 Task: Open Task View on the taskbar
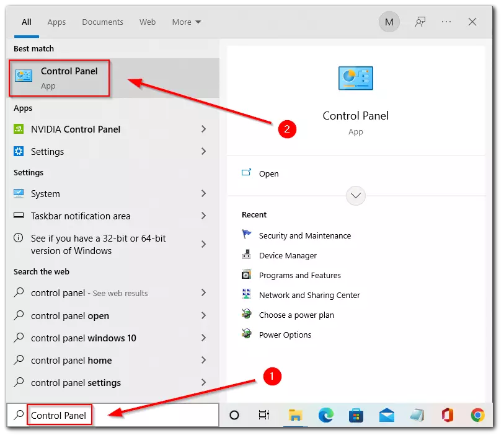(x=264, y=415)
